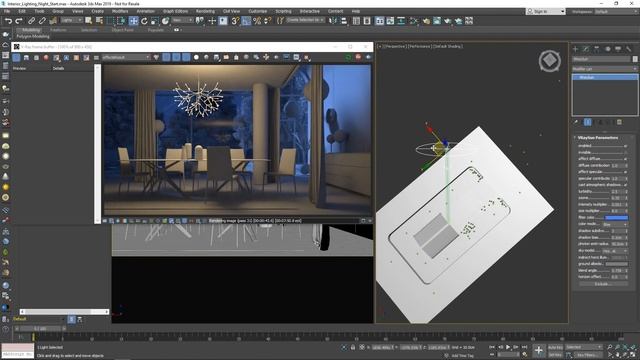Toggle the VRaySun 'enabled' checkbox

(x=625, y=146)
